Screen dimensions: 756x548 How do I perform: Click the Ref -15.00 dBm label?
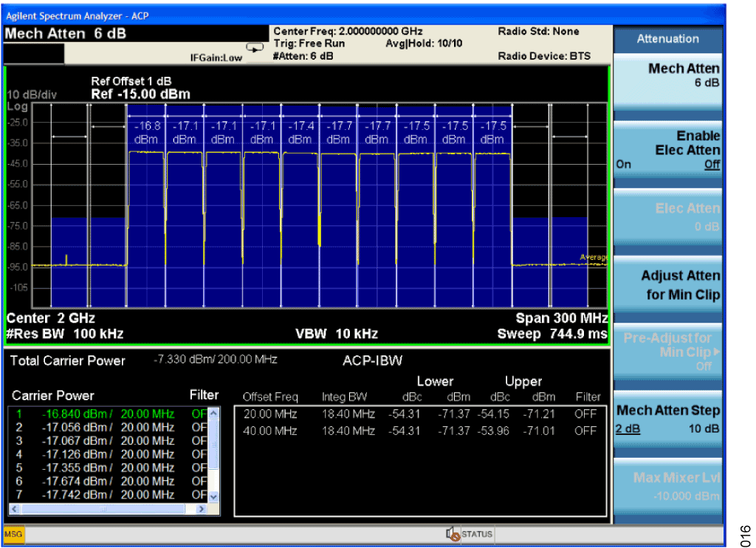click(141, 94)
